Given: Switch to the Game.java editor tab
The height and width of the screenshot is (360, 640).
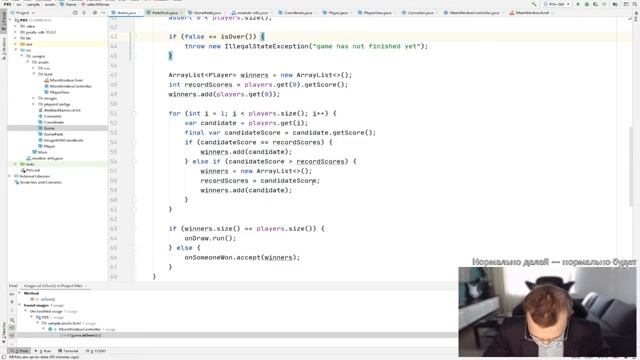Looking at the screenshot, I should point(127,13).
